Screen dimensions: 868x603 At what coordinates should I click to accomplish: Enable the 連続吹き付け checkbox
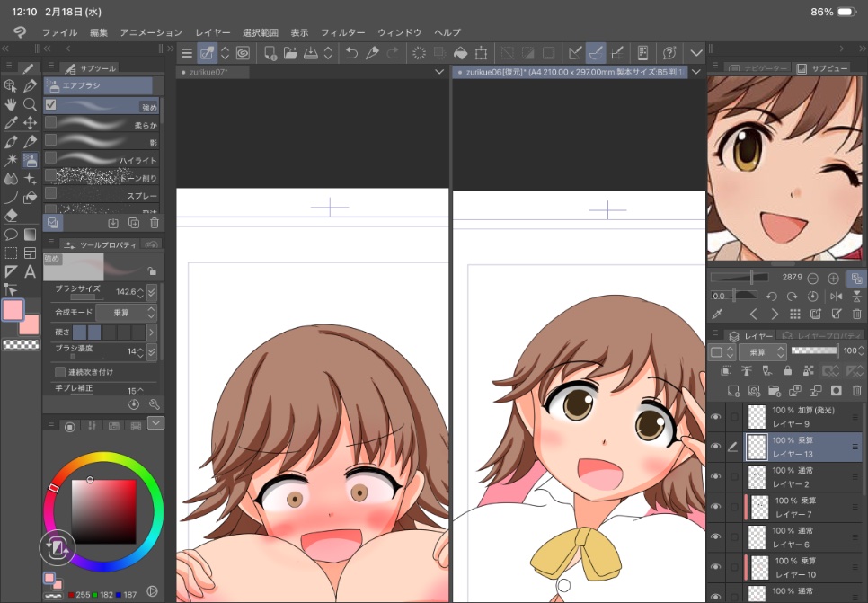coord(60,372)
